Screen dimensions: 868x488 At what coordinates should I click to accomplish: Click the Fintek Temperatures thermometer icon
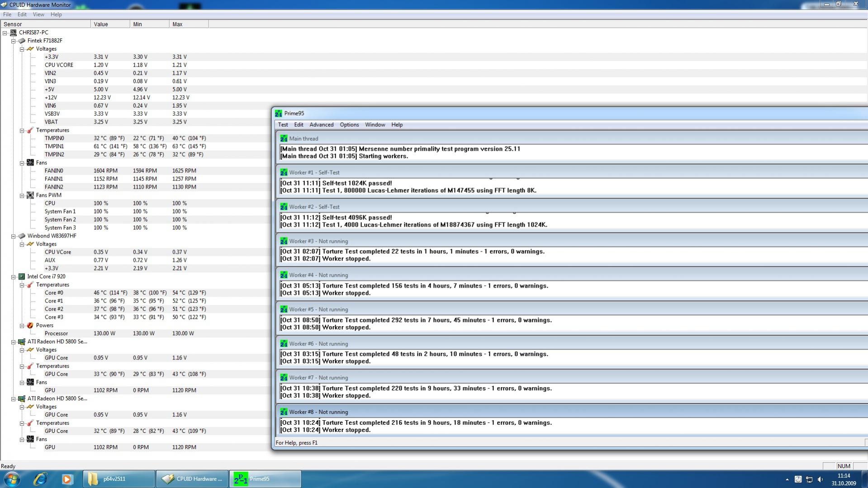[x=30, y=130]
